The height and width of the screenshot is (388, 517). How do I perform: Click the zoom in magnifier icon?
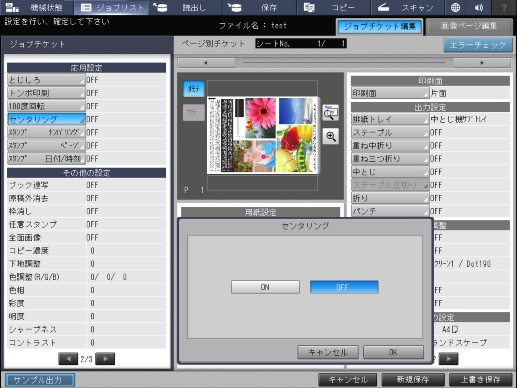(x=331, y=136)
